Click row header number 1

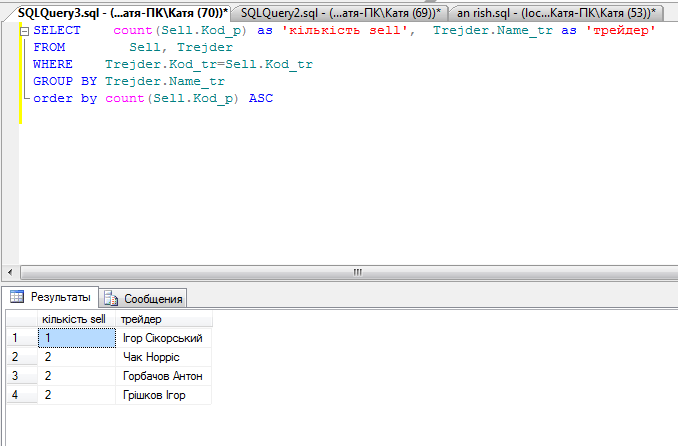[x=22, y=338]
